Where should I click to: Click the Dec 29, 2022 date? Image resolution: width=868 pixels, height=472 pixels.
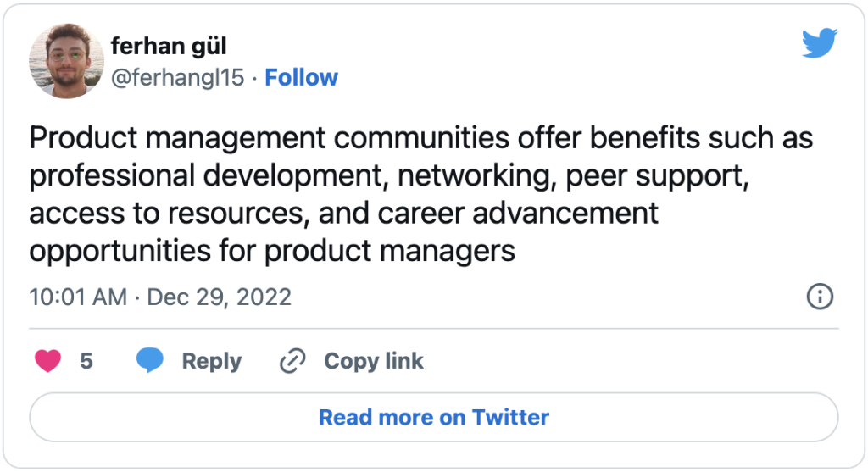(x=220, y=297)
